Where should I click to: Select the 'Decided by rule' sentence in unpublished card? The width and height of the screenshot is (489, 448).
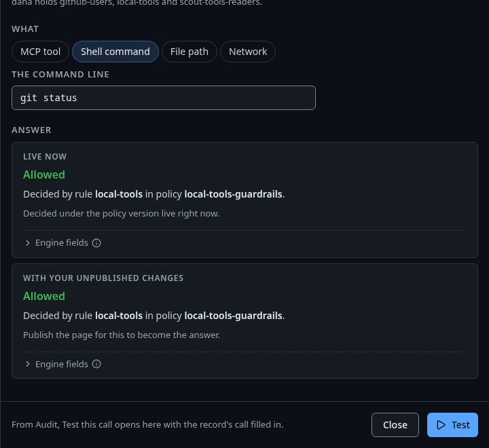coord(153,316)
